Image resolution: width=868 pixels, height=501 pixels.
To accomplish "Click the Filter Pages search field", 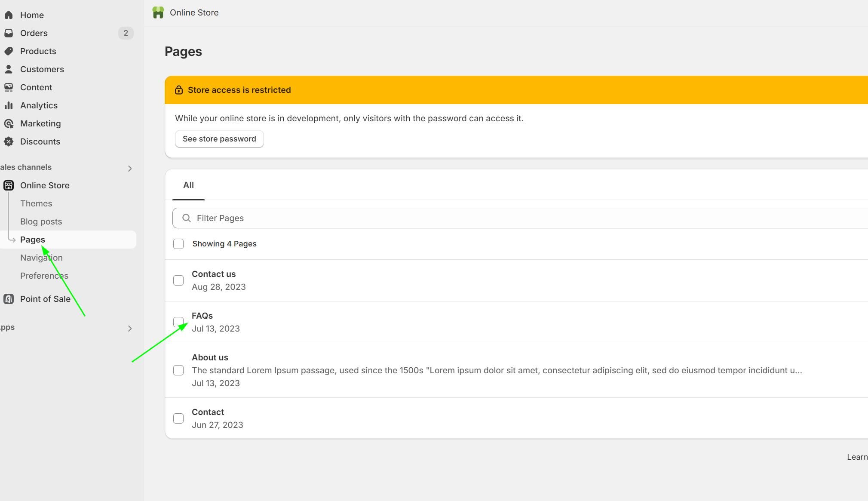I will click(516, 218).
